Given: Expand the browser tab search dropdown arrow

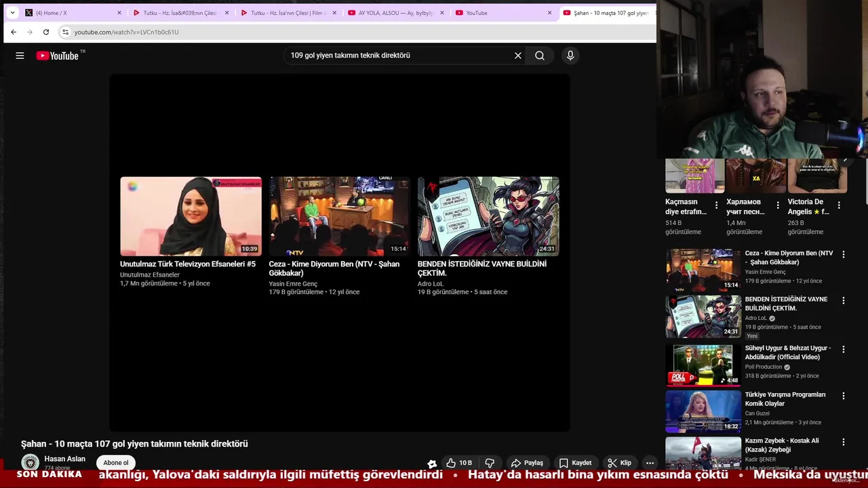Looking at the screenshot, I should tap(12, 13).
